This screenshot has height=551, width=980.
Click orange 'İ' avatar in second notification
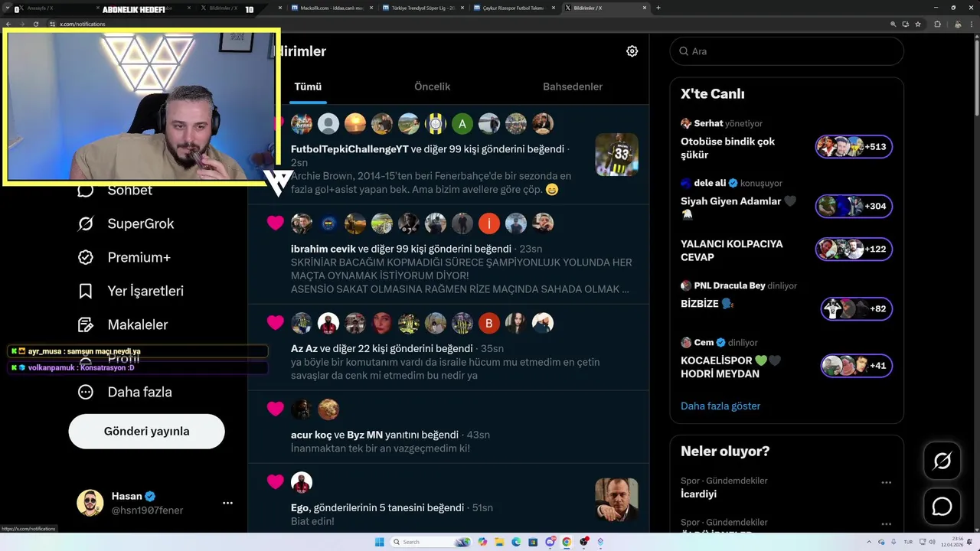[x=489, y=223]
